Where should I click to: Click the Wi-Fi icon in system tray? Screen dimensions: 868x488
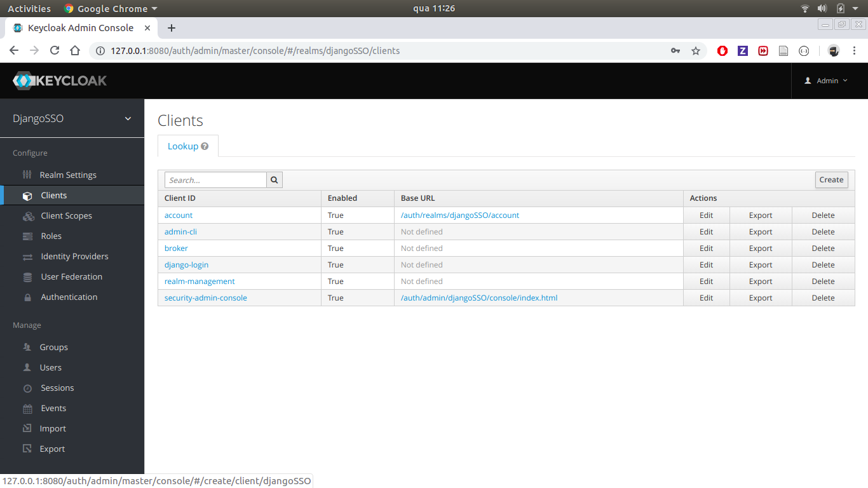[x=805, y=8]
